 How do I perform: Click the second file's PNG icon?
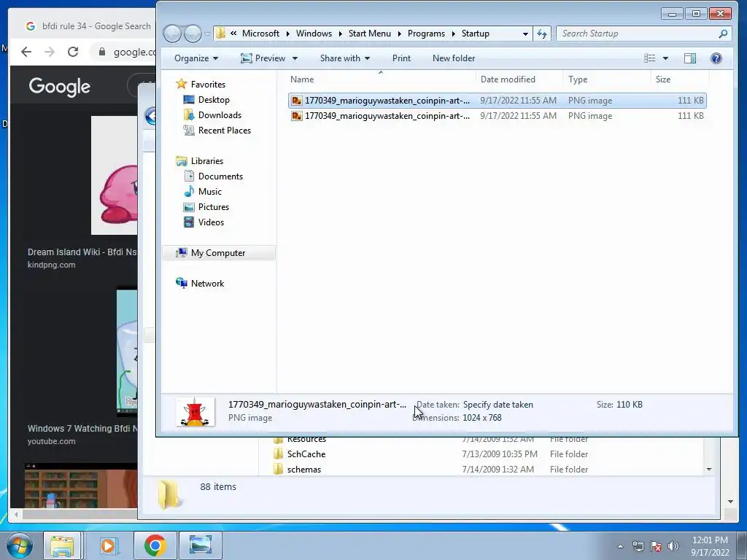(x=297, y=116)
